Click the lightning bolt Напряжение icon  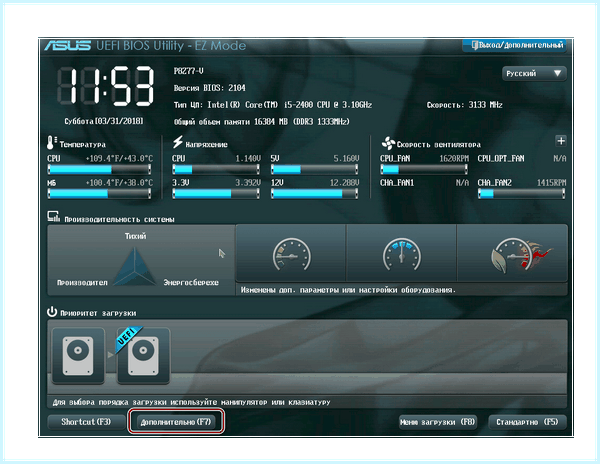coord(178,142)
